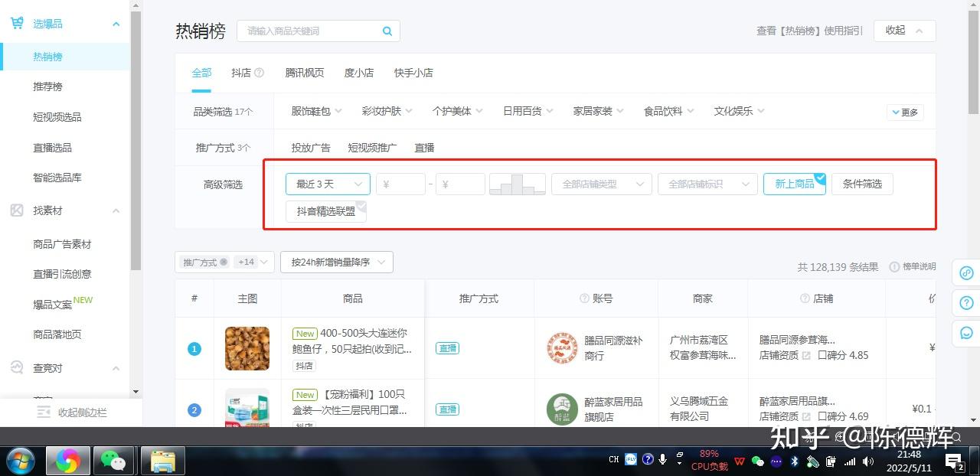The image size is (980, 476).
Task: Click the search magnifier icon in keyword box
Action: (x=387, y=31)
